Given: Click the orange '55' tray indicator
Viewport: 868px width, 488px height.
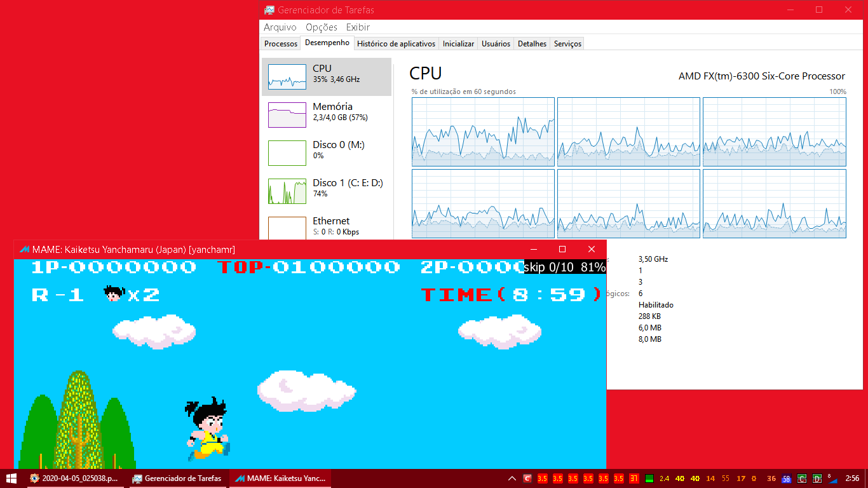Looking at the screenshot, I should click(x=726, y=478).
